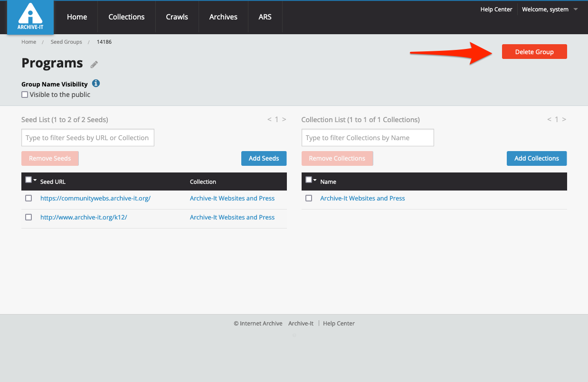
Task: Open the Collections menu in navbar
Action: [x=126, y=17]
